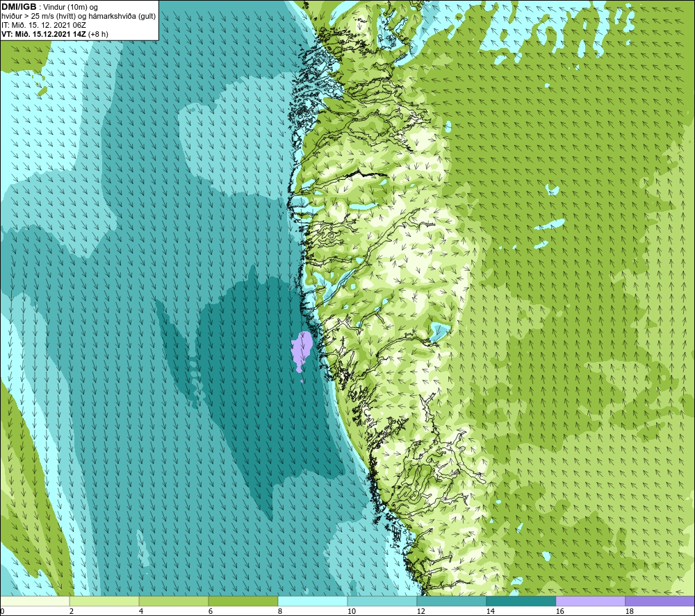This screenshot has width=695, height=616.
Task: Click the 6–8 m/s olive green legend swatch
Action: (243, 601)
